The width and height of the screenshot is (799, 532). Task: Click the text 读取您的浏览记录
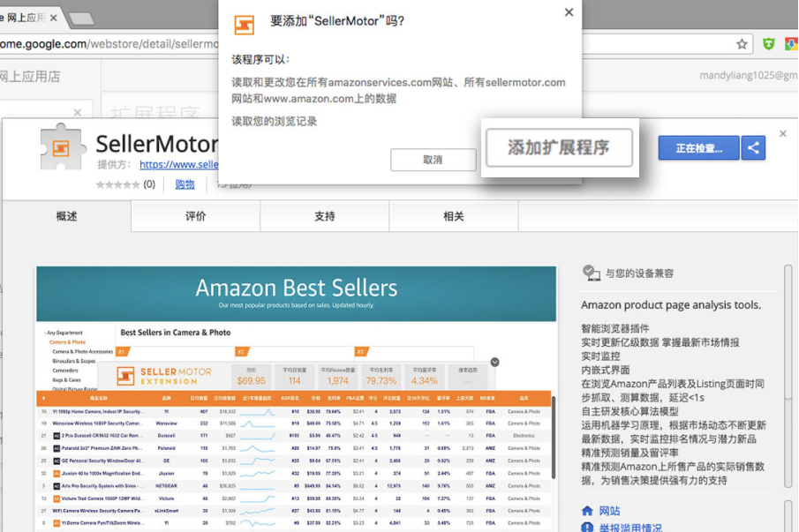pyautogui.click(x=275, y=121)
